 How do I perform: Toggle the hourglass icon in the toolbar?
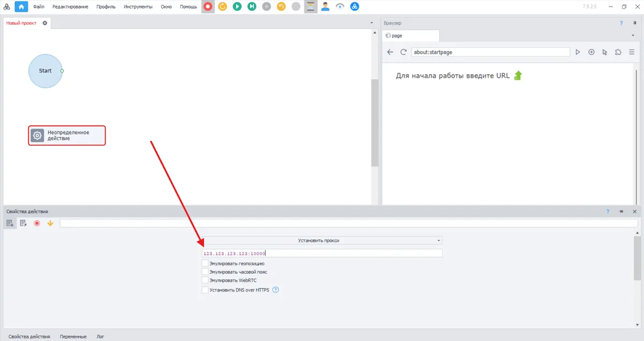click(311, 7)
